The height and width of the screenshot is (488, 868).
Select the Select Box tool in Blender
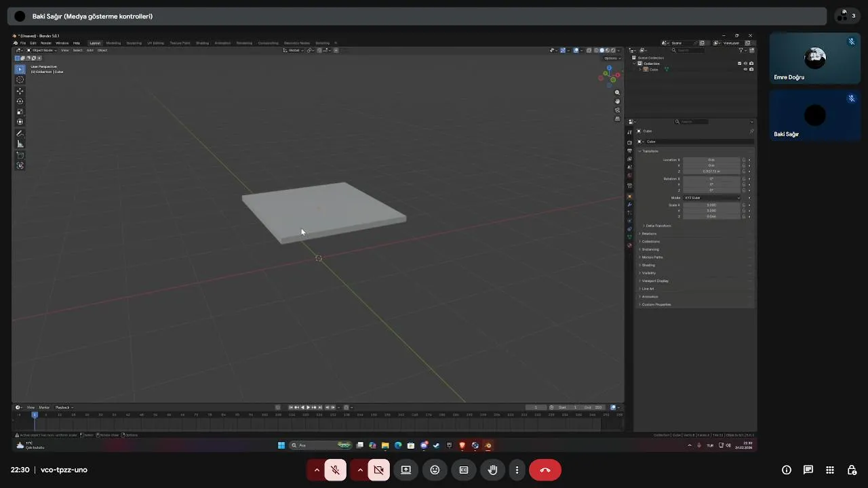click(x=20, y=69)
